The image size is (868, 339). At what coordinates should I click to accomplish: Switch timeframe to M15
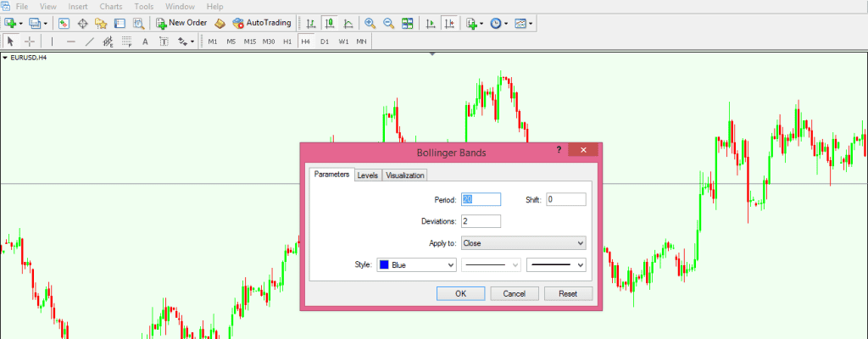249,41
